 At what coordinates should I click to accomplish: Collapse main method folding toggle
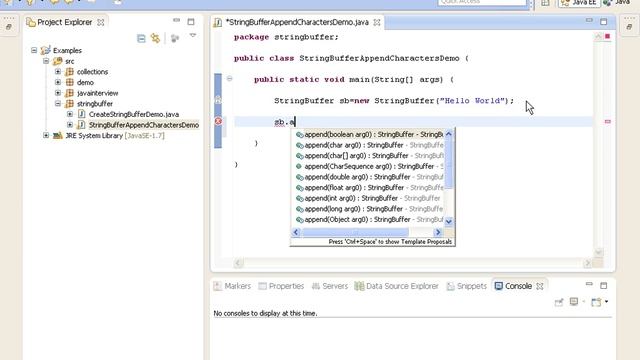(229, 78)
